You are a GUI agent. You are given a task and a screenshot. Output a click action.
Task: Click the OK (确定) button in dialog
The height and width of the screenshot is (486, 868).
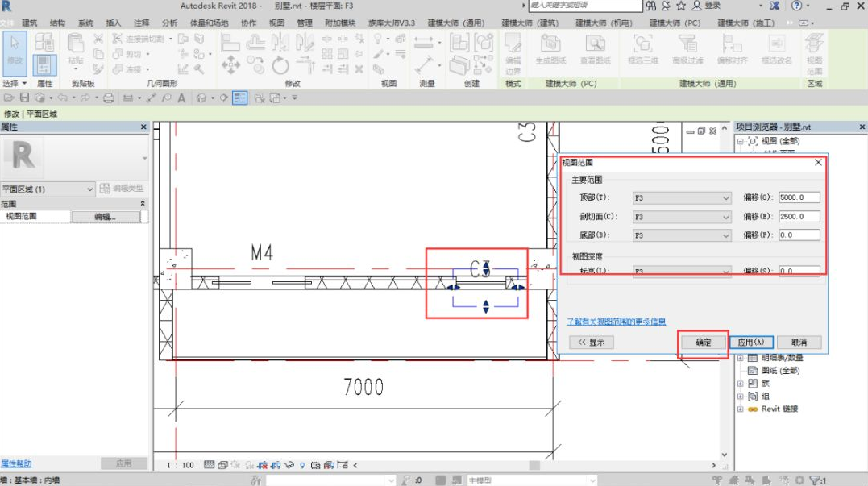[x=703, y=343]
